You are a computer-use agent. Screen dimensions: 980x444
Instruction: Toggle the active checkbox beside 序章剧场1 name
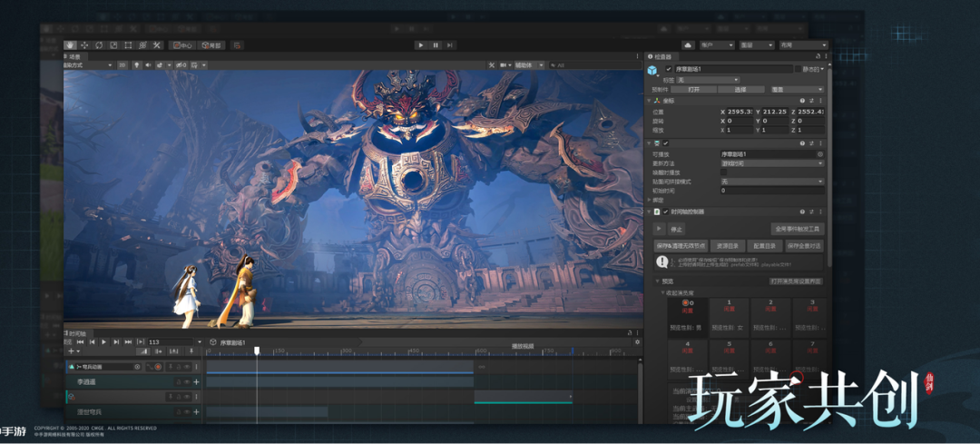point(669,69)
